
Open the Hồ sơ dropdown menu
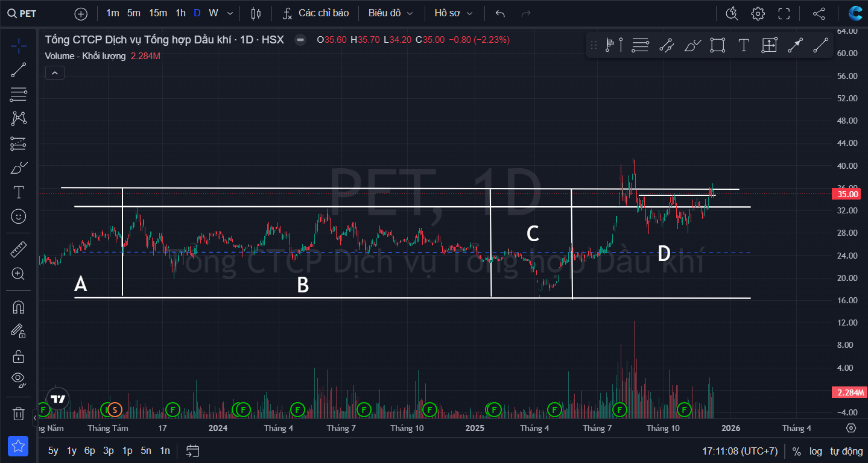pyautogui.click(x=453, y=13)
